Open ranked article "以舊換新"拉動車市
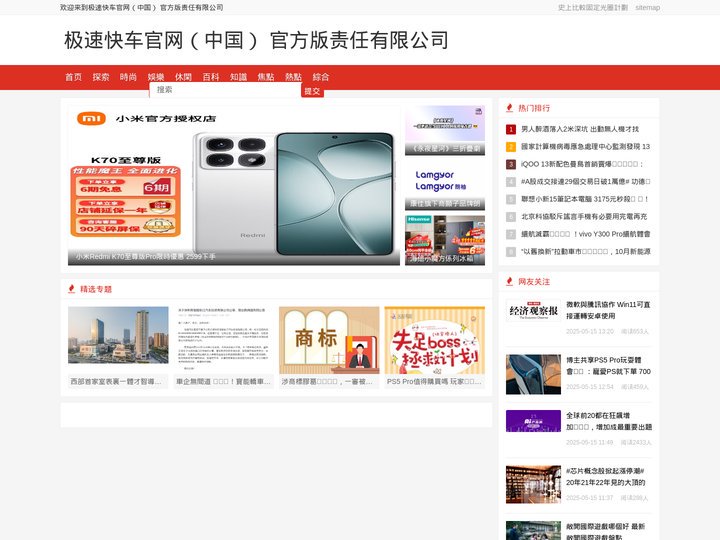Screen dimensions: 720x540 [x=585, y=252]
